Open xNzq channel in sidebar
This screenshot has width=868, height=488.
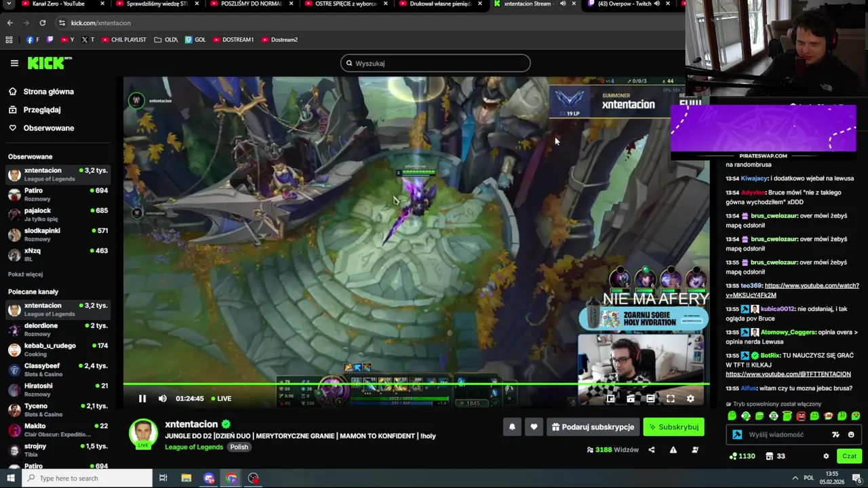[x=58, y=255]
